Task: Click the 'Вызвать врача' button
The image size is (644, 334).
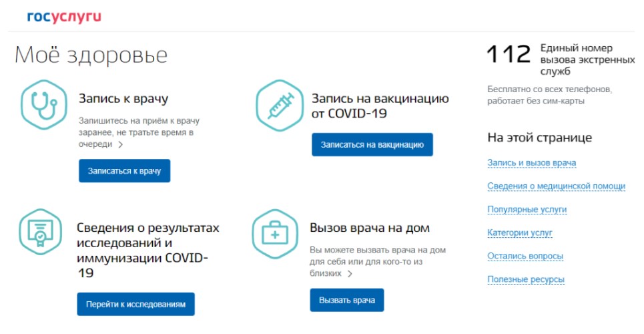Action: tap(347, 300)
